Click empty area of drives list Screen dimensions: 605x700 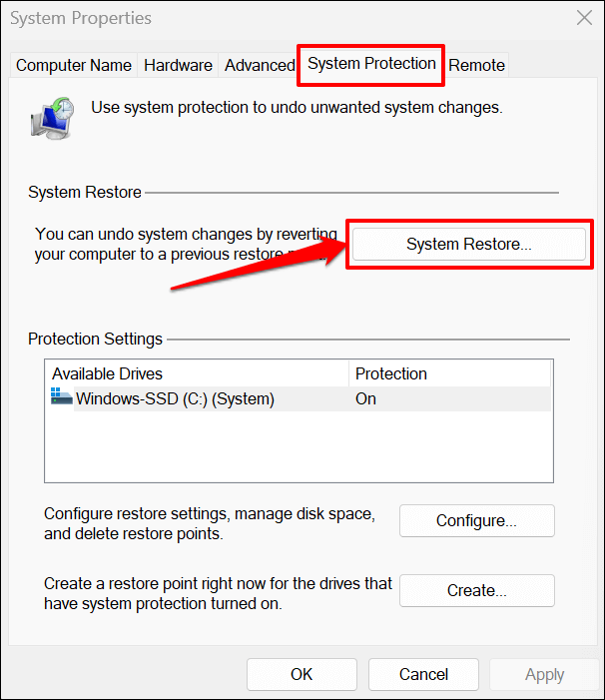pyautogui.click(x=300, y=449)
